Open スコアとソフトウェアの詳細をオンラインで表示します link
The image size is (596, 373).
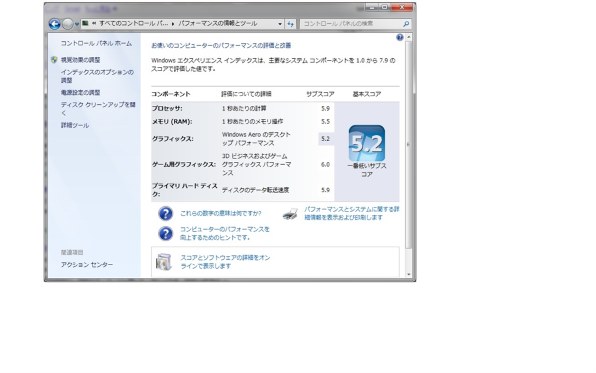tap(225, 262)
